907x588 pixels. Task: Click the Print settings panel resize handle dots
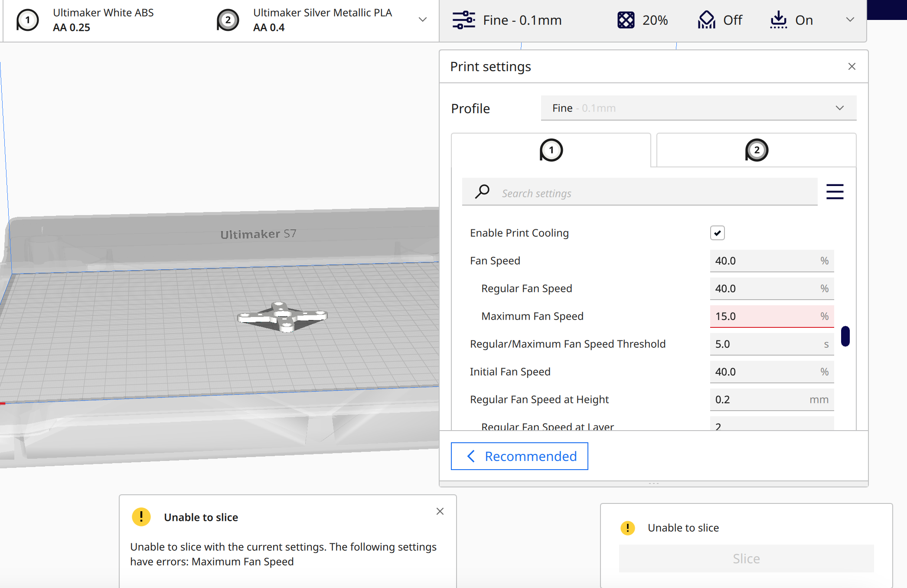pyautogui.click(x=654, y=483)
